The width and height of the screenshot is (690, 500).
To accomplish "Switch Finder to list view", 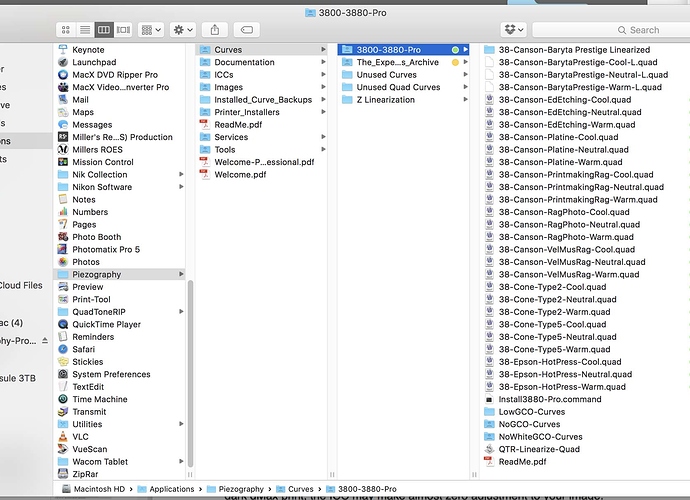I will tap(85, 30).
